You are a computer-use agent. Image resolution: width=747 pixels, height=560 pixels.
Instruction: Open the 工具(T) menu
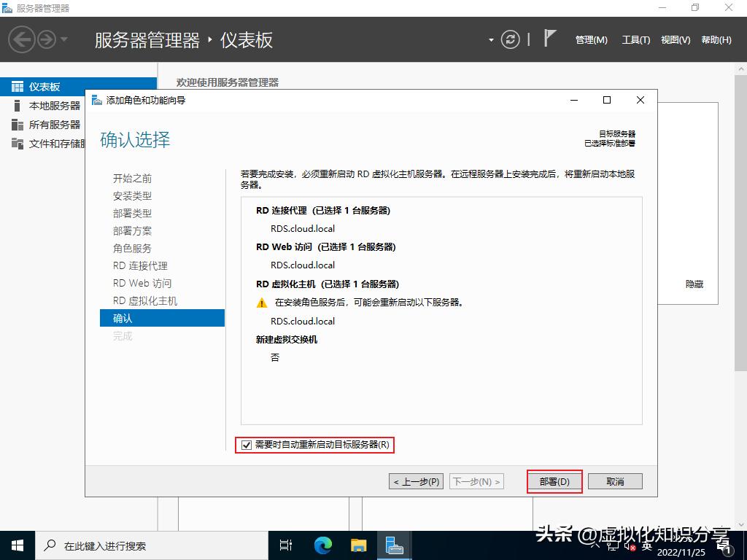tap(635, 40)
